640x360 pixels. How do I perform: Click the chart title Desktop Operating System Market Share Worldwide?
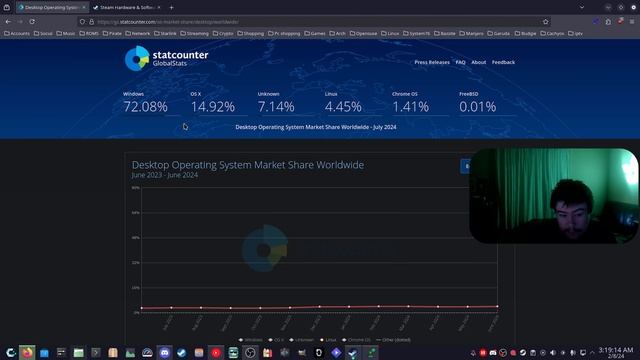(x=248, y=165)
